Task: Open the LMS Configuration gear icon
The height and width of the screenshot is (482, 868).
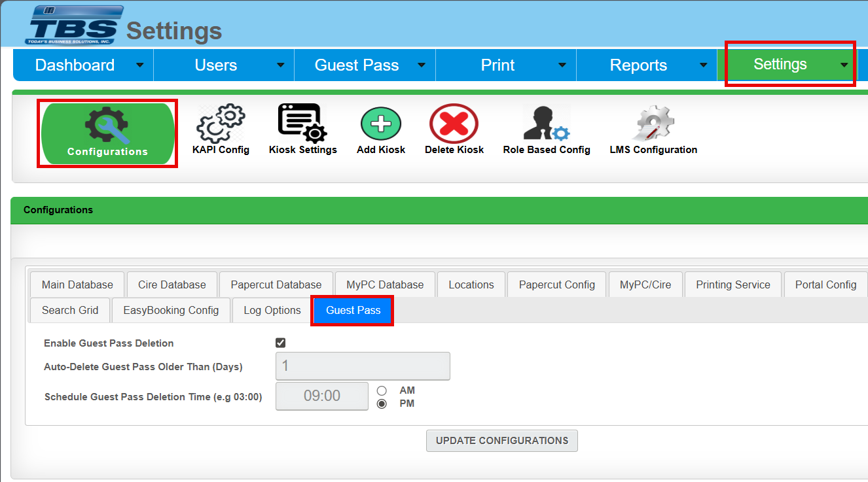Action: click(653, 124)
